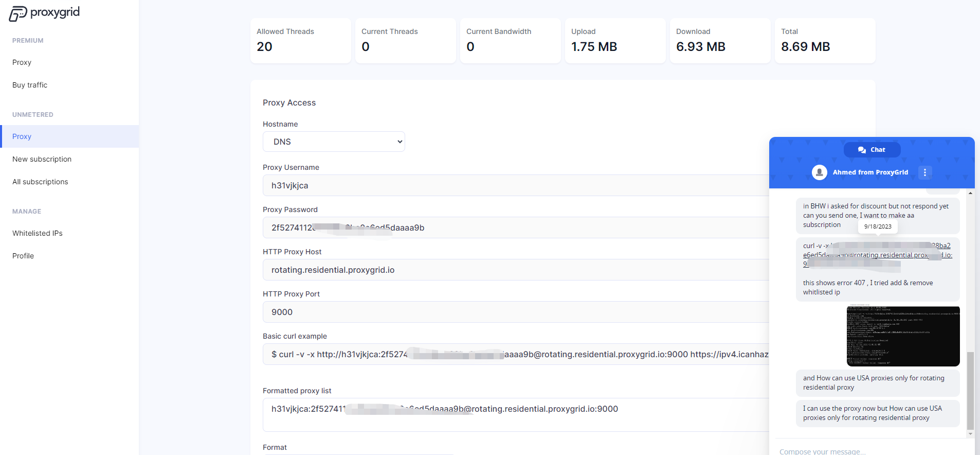Click the Chat tab button
The width and height of the screenshot is (980, 455).
[872, 150]
